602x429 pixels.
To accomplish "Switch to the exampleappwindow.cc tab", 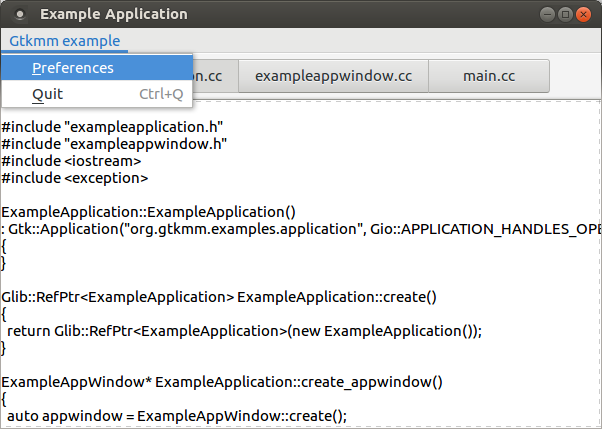I will pyautogui.click(x=333, y=76).
